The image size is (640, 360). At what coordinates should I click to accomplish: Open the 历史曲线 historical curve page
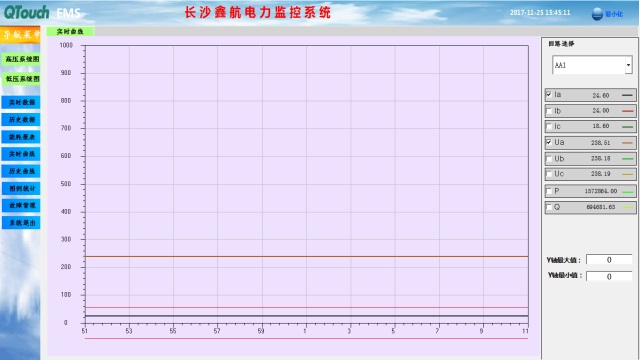coord(21,171)
